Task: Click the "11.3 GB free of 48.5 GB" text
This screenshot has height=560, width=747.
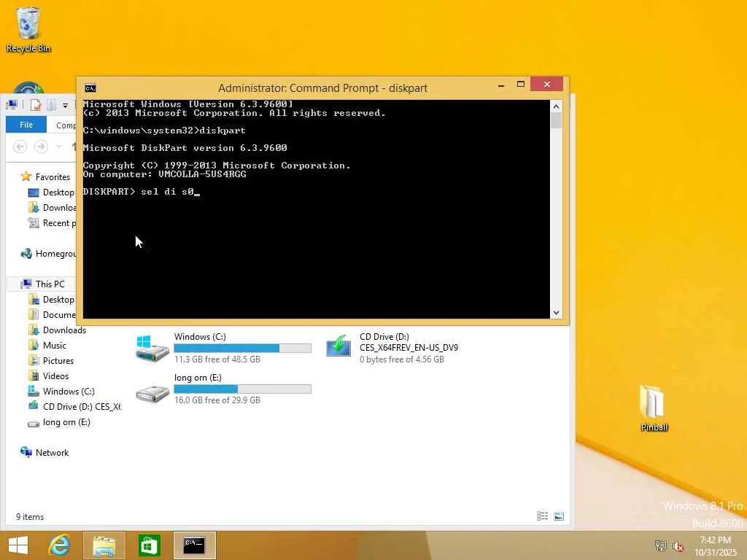Action: (x=217, y=359)
